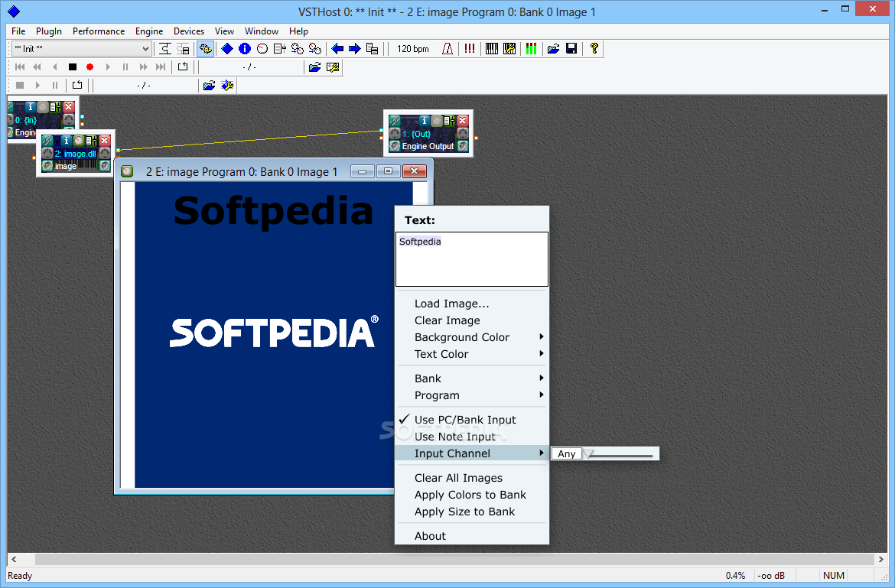This screenshot has height=588, width=895.
Task: Open the Performance menu
Action: 99,31
